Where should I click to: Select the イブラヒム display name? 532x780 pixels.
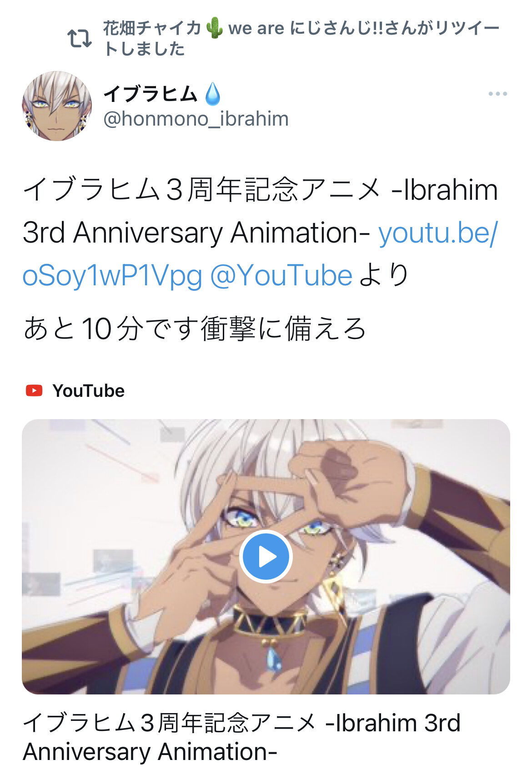click(x=151, y=94)
